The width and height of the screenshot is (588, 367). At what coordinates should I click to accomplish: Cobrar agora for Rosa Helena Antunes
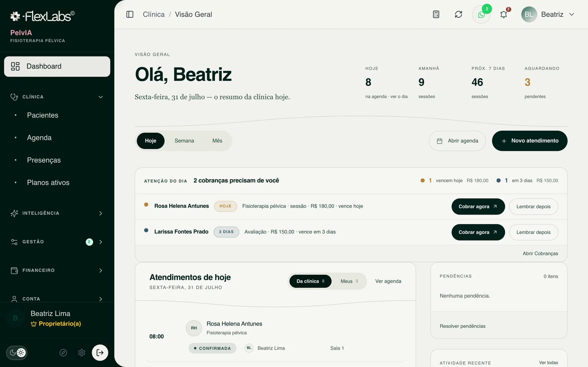[478, 207]
